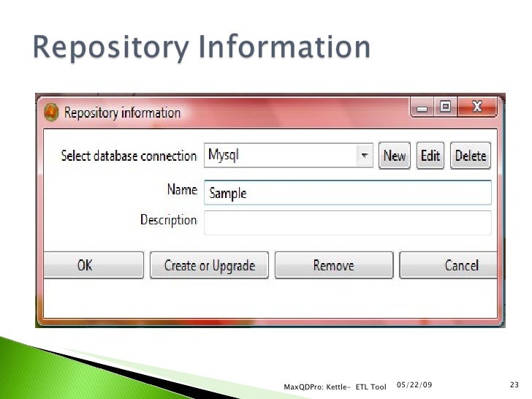Click the Remove button
This screenshot has width=532, height=399.
(x=334, y=265)
